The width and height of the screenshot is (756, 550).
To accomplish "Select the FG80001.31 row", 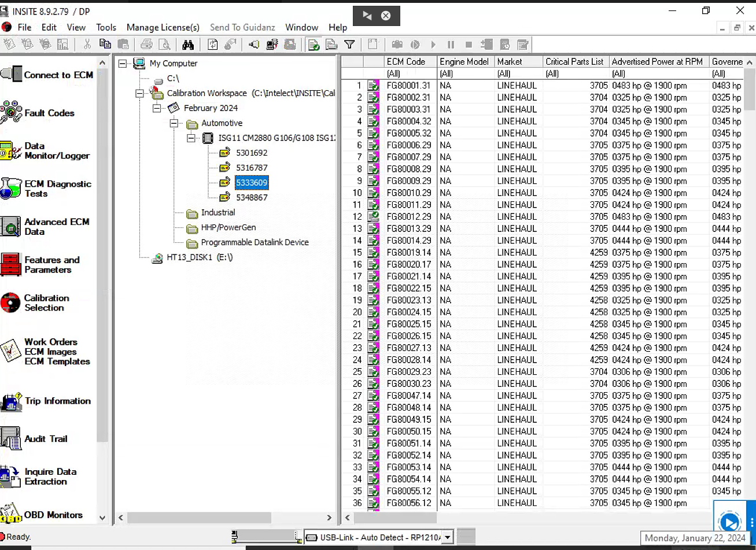I will point(541,86).
